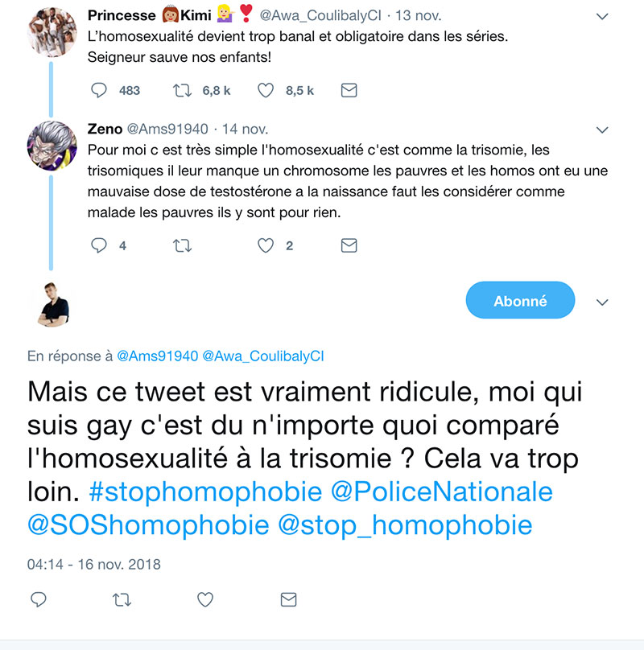Reply to Princesse Kimi's tweet

100,91
